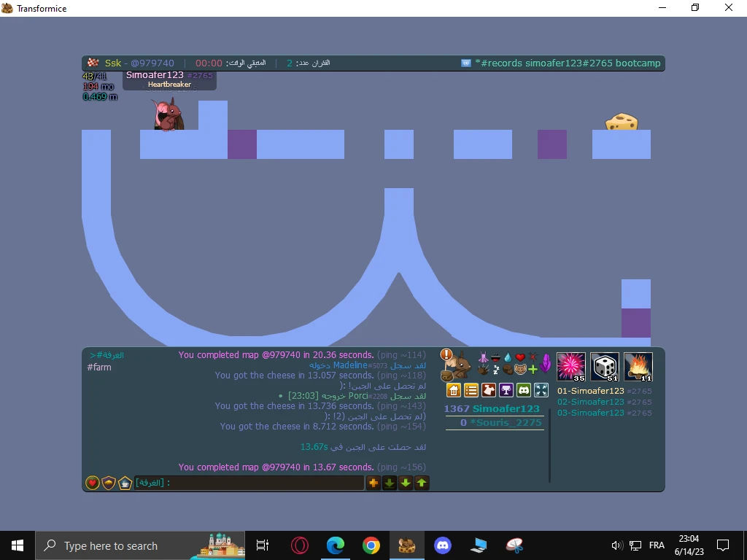This screenshot has width=747, height=560.
Task: Use the campfire item (11)
Action: coord(638,367)
